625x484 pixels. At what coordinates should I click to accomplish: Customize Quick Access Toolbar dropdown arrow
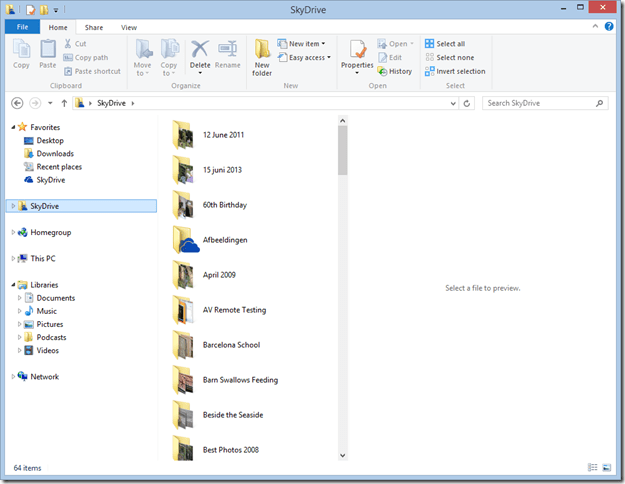56,10
